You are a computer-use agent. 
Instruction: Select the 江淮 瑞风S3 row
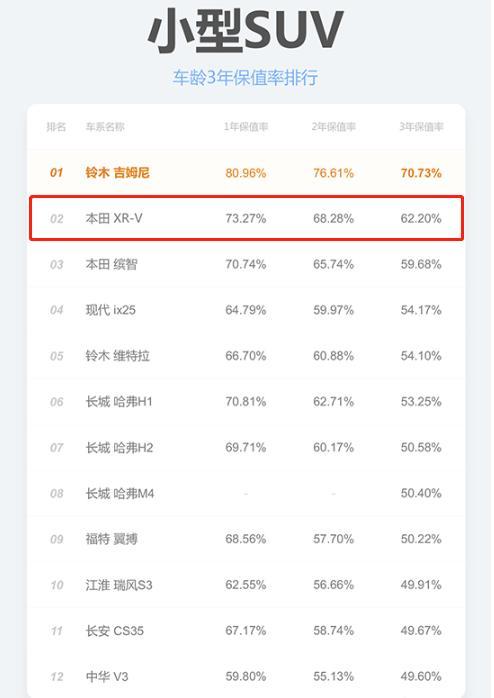pyautogui.click(x=247, y=584)
